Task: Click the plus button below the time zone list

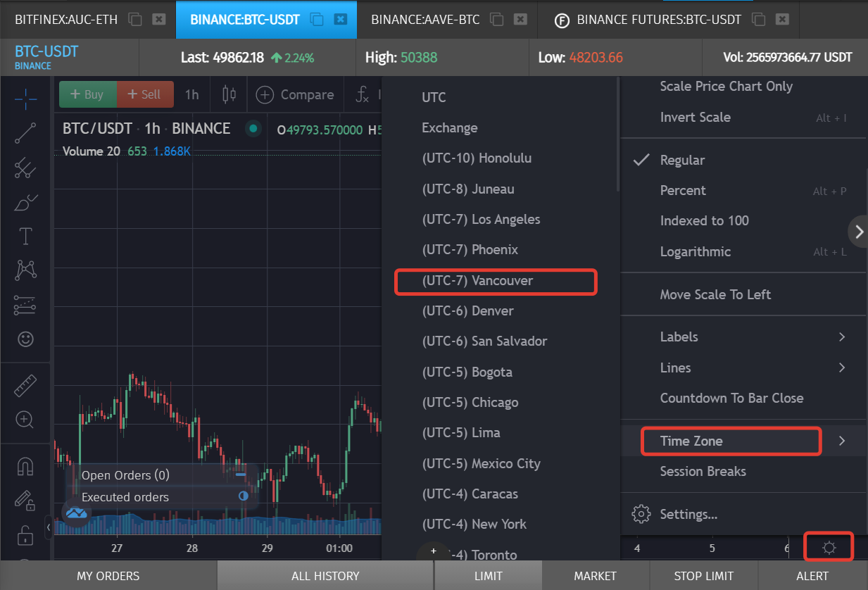Action: (434, 551)
